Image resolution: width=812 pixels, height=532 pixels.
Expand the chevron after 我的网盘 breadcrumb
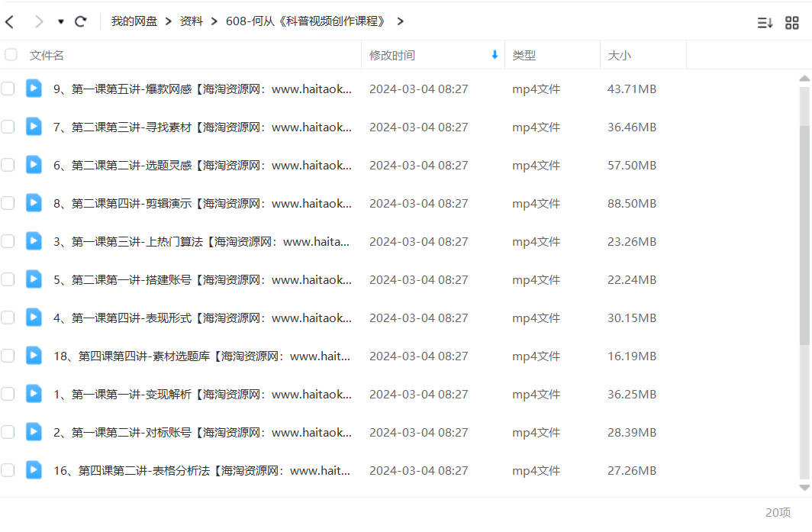pos(169,21)
